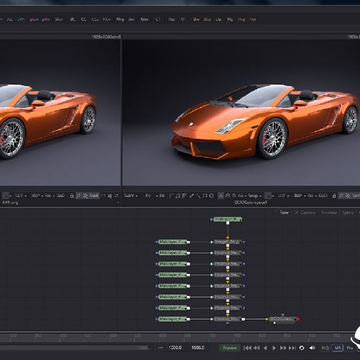
Task: Add a Mrg merge tool from toolbar
Action: (120, 19)
